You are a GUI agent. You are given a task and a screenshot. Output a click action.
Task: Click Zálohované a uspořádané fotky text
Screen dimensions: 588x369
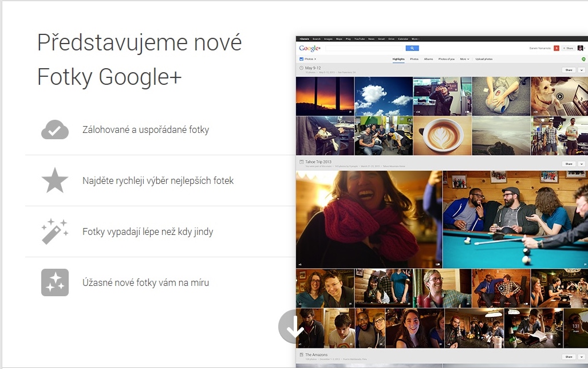146,129
